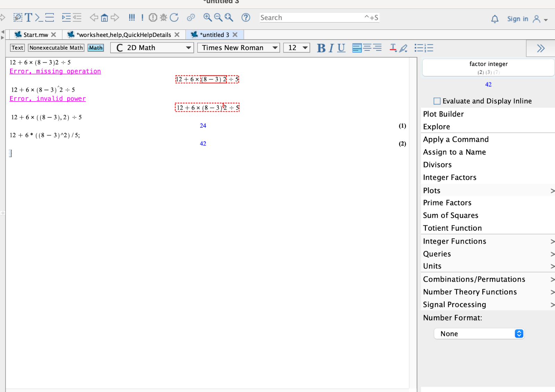
Task: Apply bold formatting
Action: coord(321,48)
